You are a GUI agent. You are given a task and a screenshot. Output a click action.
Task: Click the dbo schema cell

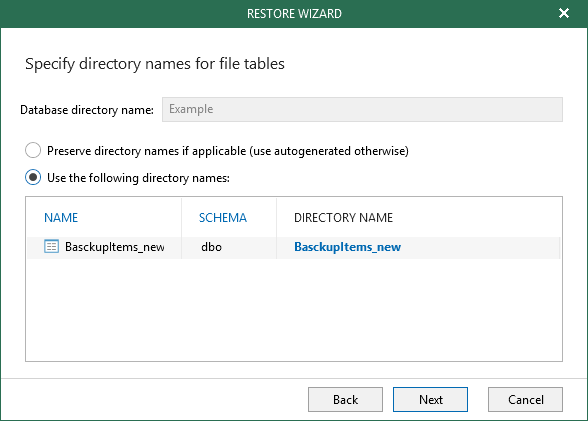[x=212, y=247]
